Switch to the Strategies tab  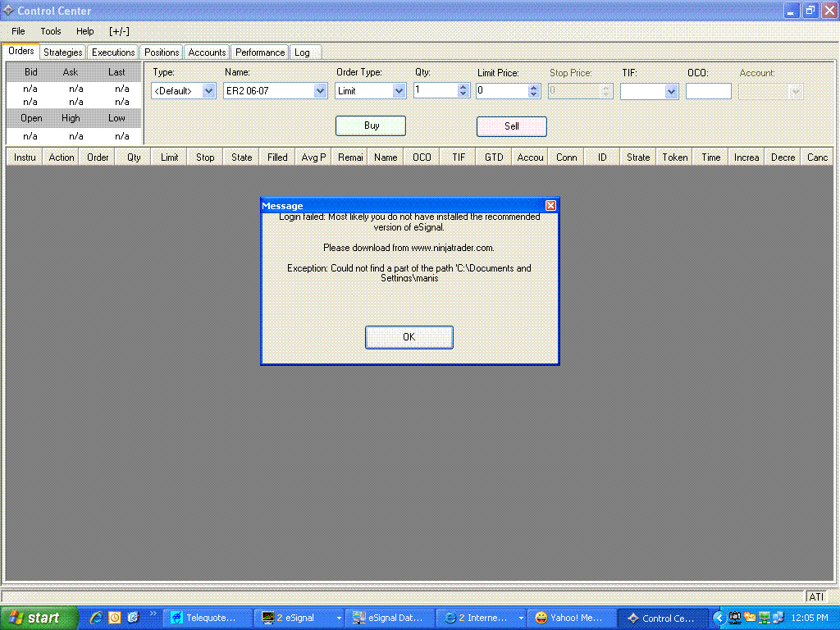click(x=62, y=52)
